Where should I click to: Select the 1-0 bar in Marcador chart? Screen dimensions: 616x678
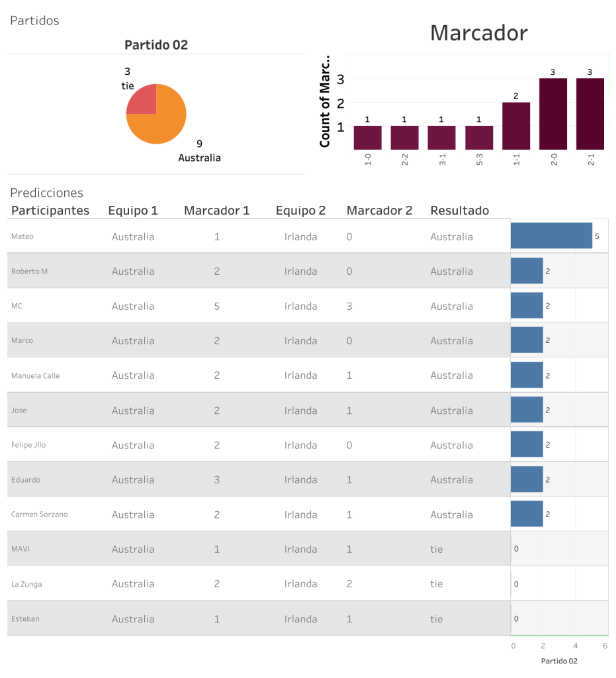(367, 137)
